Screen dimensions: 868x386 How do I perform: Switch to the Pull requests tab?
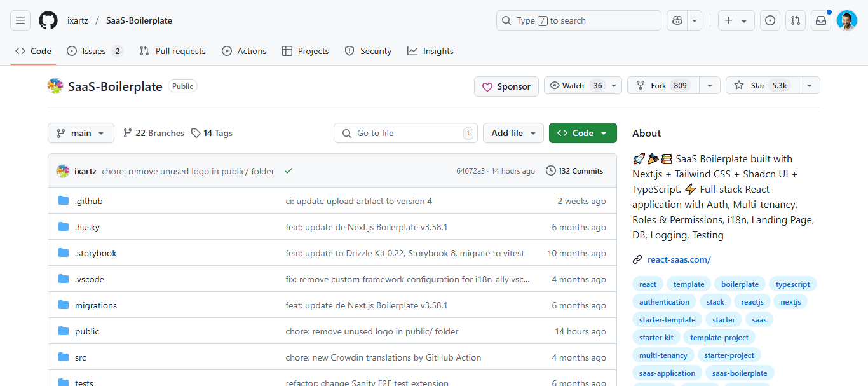173,51
